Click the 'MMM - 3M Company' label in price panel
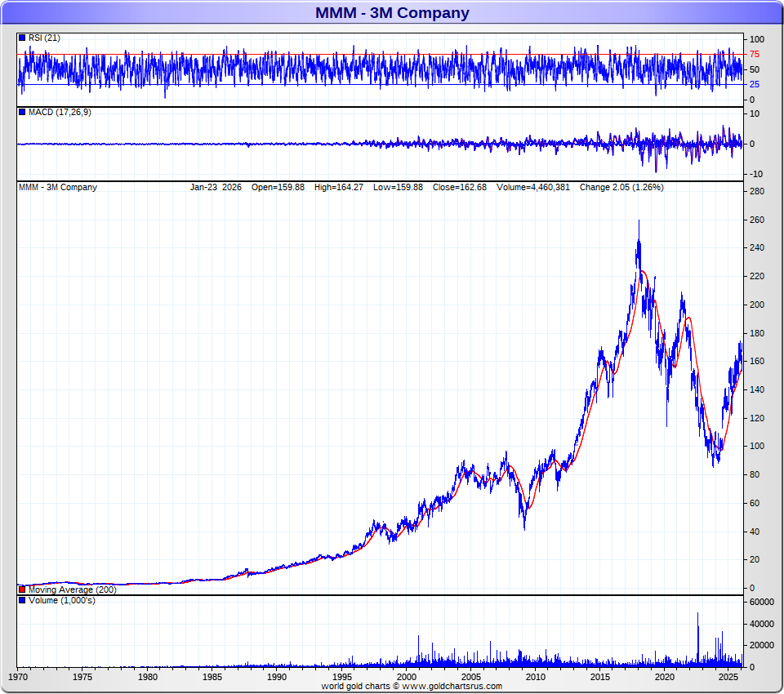Screen dimensions: 784x694 click(x=58, y=187)
